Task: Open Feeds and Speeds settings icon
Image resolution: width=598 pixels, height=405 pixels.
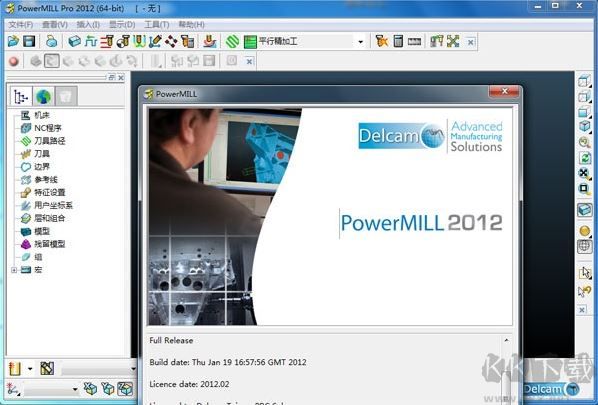Action: coord(91,41)
